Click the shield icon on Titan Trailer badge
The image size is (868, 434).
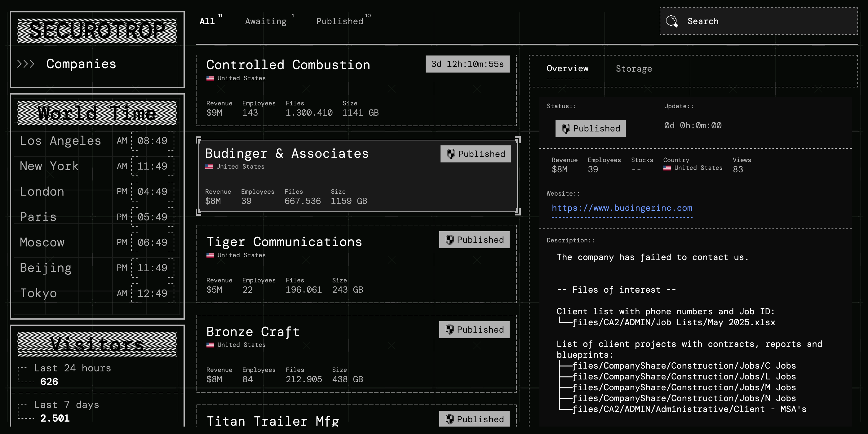coord(449,419)
